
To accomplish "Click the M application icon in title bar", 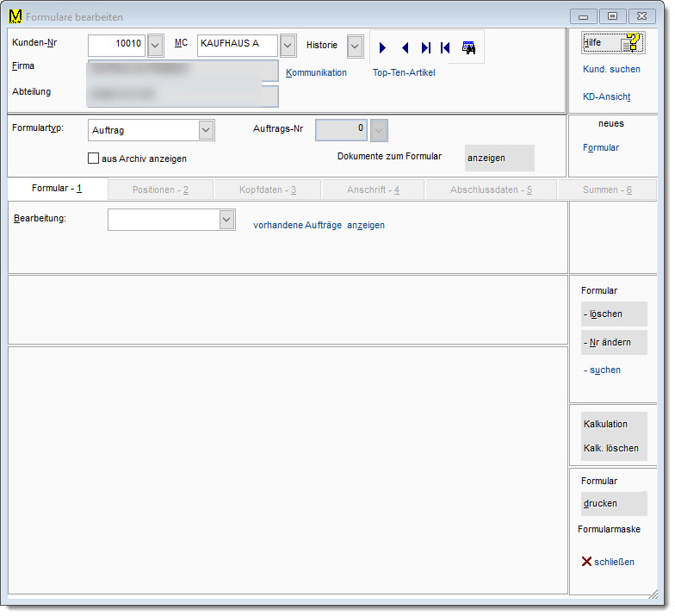I will click(x=15, y=16).
